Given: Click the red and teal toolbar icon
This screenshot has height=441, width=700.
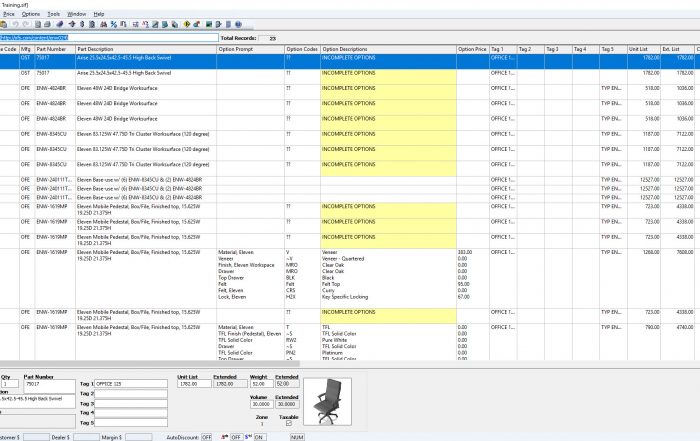Looking at the screenshot, I should pyautogui.click(x=196, y=25).
